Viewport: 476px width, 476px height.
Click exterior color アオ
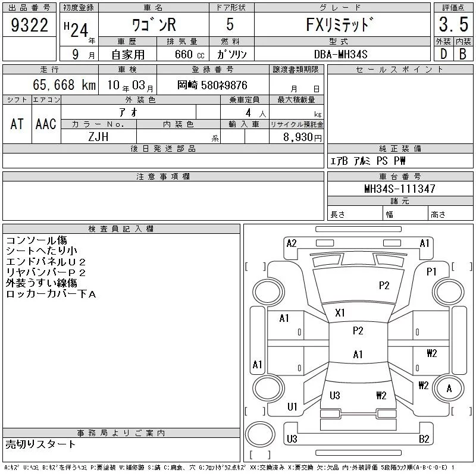click(x=129, y=112)
